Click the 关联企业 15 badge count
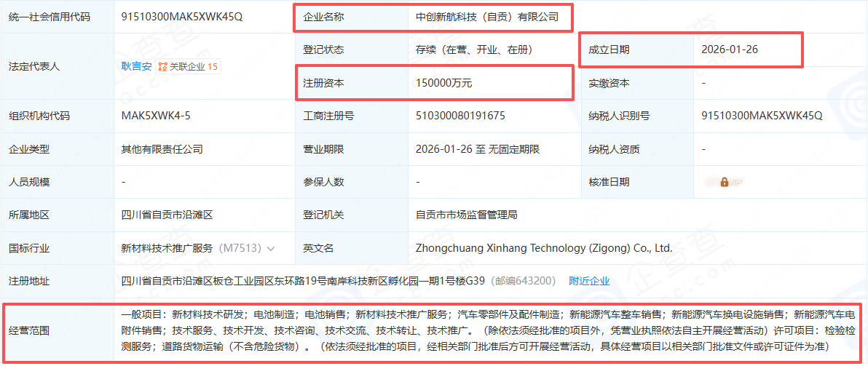Screen dimensions: 868x366 point(213,66)
